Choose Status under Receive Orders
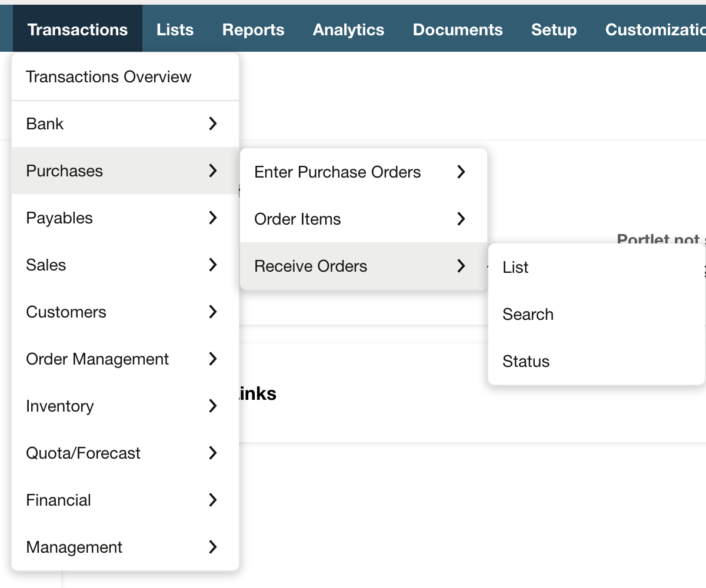 tap(597, 362)
